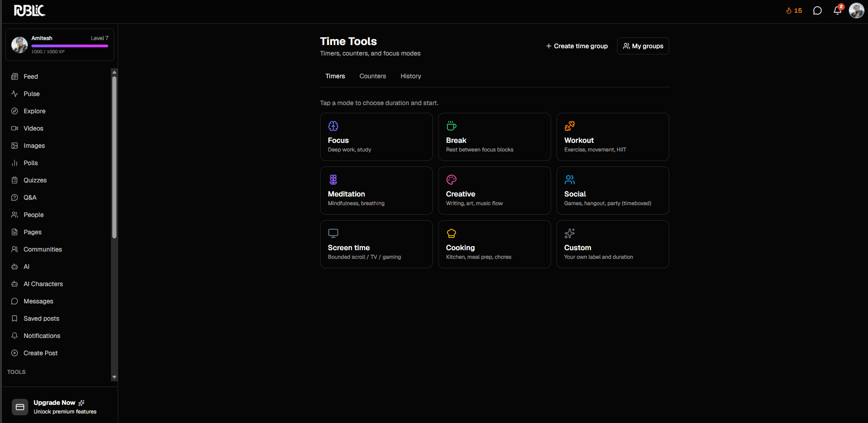This screenshot has height=423, width=868.
Task: Open the chat bubble icon in top bar
Action: coord(817,10)
